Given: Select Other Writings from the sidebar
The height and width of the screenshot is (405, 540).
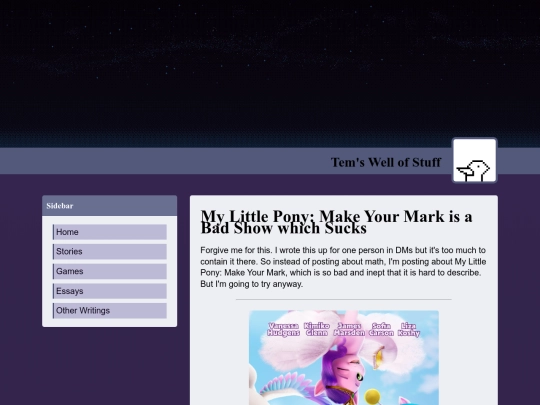Looking at the screenshot, I should coord(110,311).
